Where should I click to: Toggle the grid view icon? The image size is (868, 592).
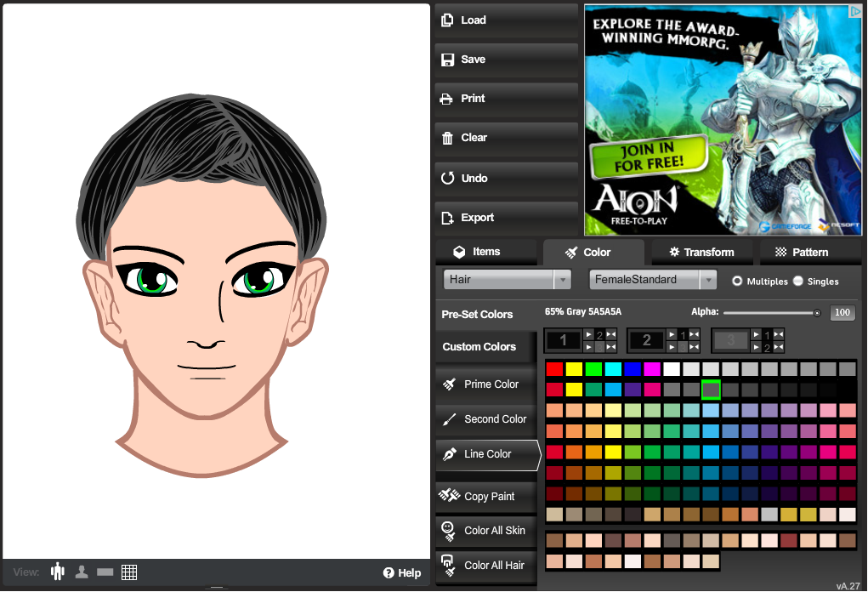pos(129,572)
